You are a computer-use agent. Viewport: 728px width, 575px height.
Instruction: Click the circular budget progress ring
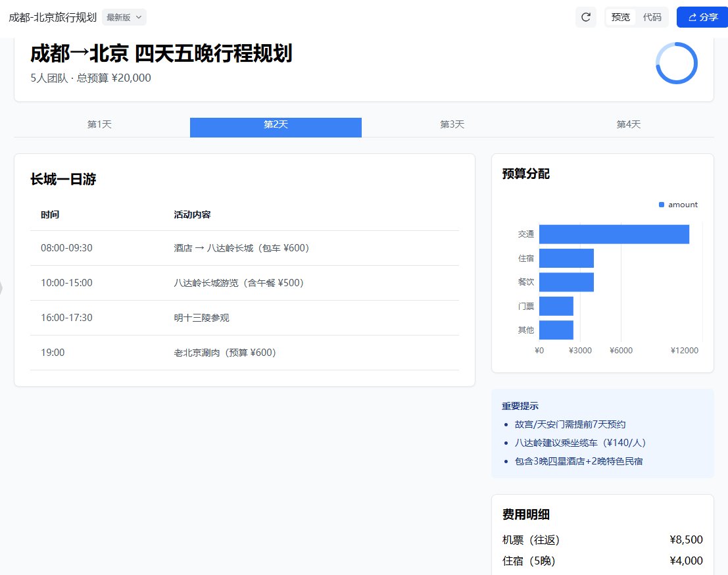click(676, 63)
